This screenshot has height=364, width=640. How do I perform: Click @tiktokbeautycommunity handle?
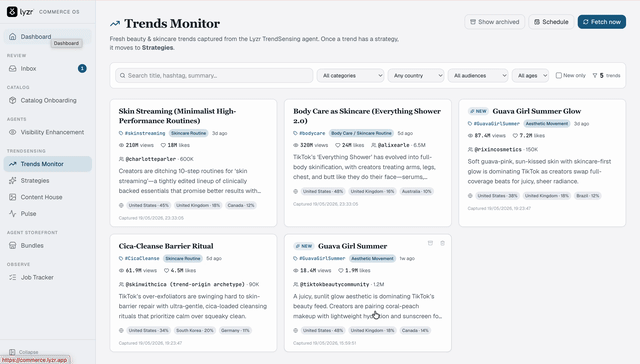pos(334,284)
